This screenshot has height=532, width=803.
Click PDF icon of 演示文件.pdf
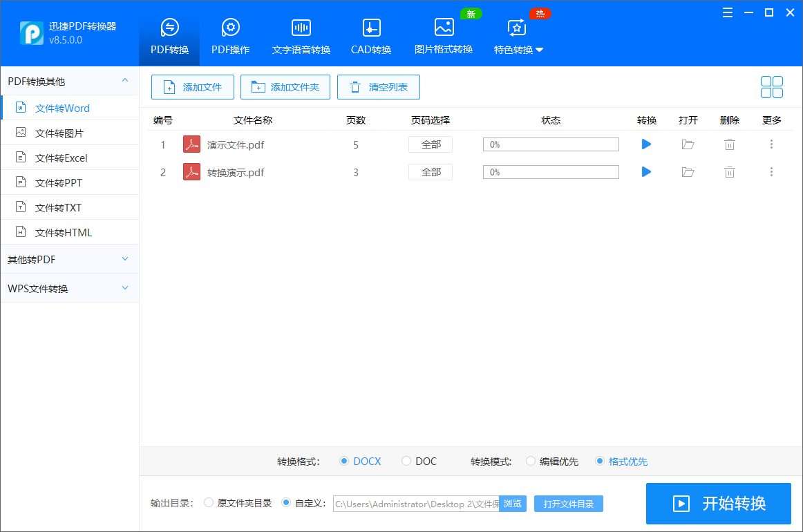click(191, 144)
